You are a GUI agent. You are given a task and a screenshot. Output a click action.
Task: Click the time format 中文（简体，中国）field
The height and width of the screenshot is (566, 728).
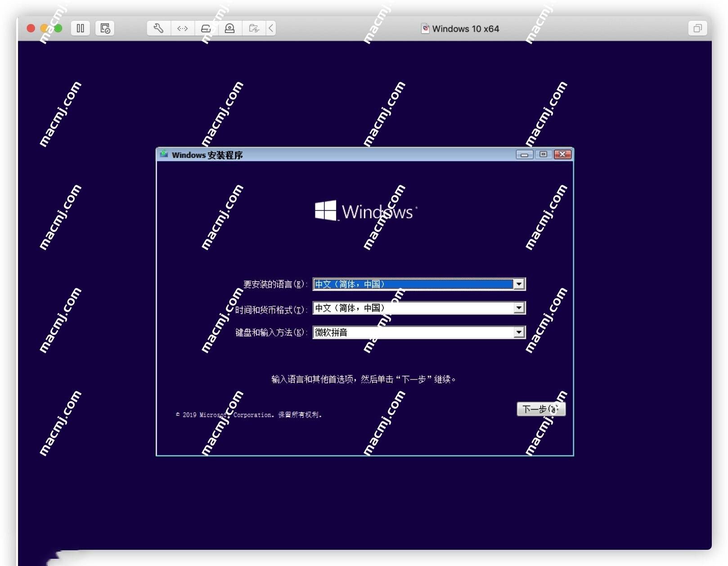pos(419,308)
